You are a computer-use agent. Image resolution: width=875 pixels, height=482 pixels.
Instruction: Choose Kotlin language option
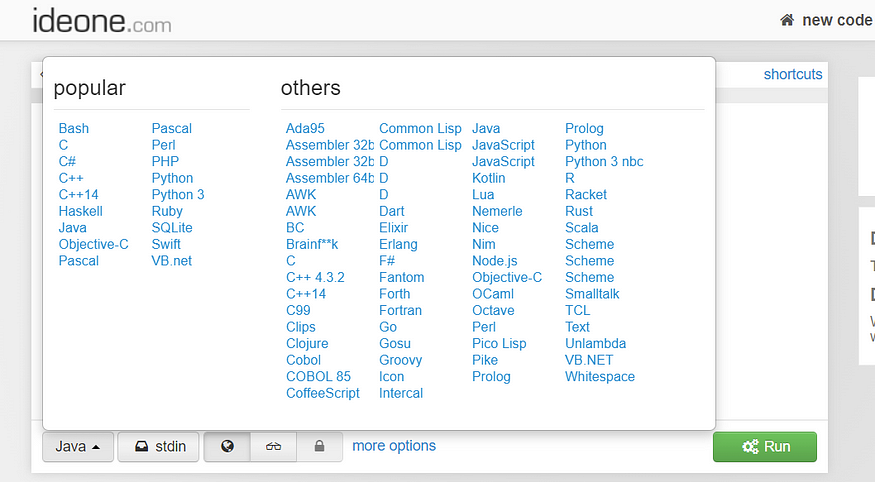click(x=489, y=178)
